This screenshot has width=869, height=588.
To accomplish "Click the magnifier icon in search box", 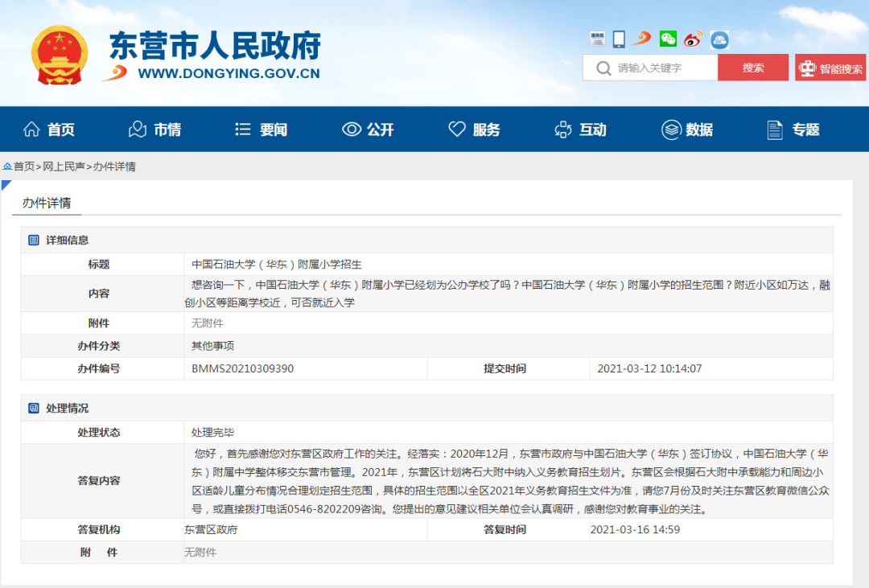I will [603, 68].
